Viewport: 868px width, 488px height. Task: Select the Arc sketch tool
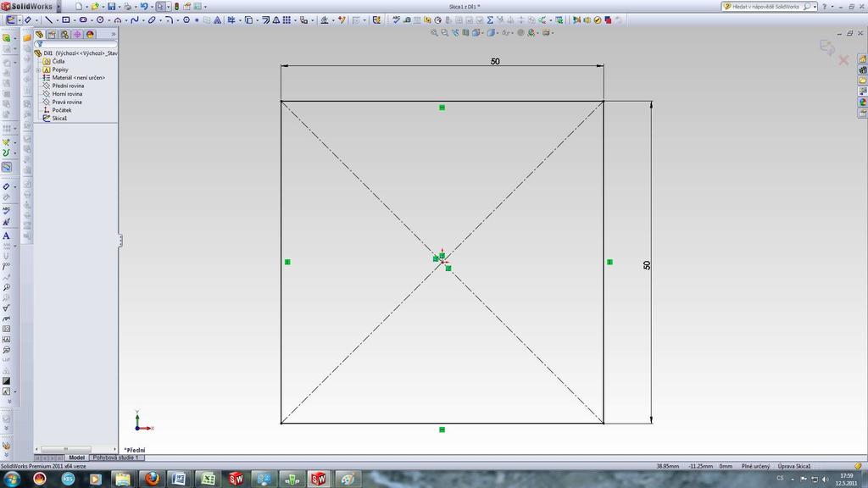click(x=117, y=20)
